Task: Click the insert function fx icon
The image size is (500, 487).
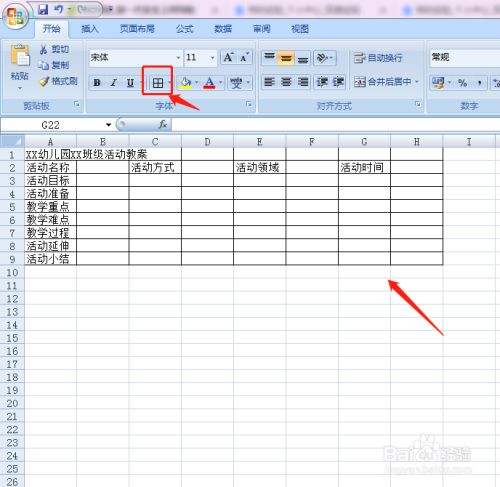Action: [x=163, y=125]
